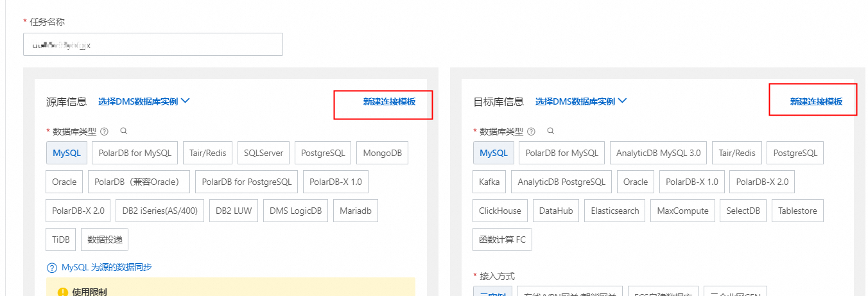Choose target Tair/Redis database type
Viewport: 868px width, 296px height.
coord(737,153)
